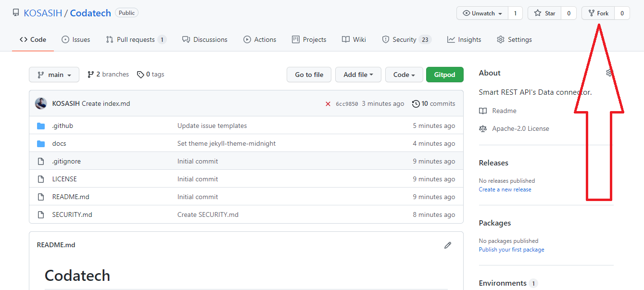Open the Actions tab
Image resolution: width=644 pixels, height=290 pixels.
(x=260, y=39)
